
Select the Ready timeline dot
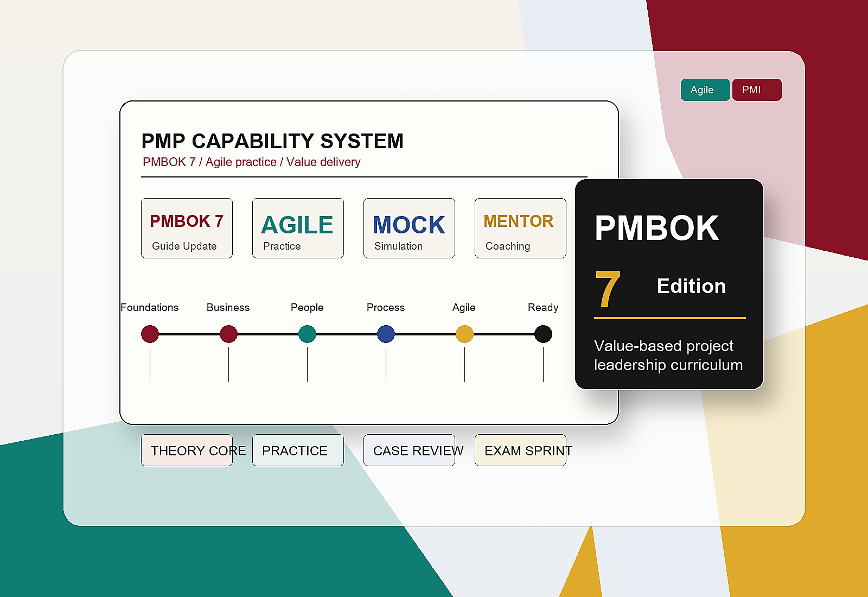543,334
